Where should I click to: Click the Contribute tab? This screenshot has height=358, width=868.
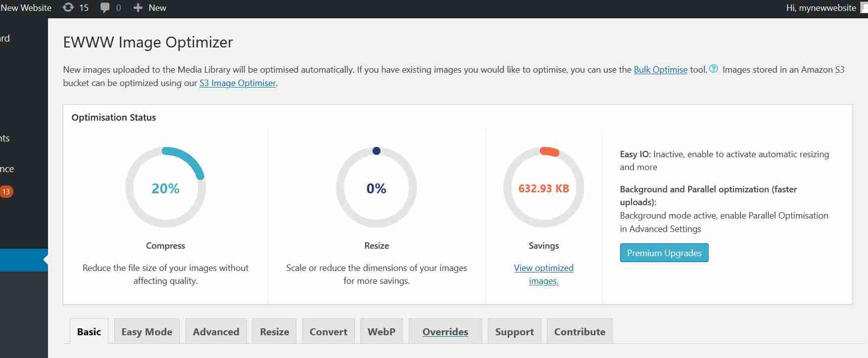click(579, 331)
